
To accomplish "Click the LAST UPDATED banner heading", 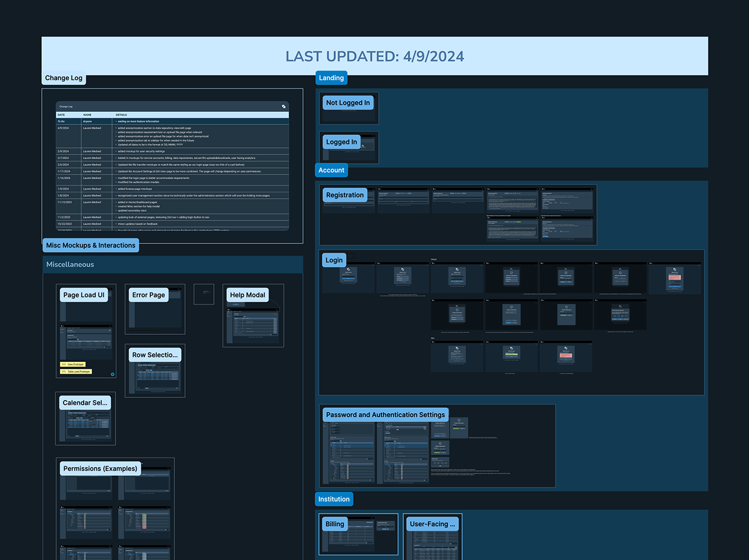I will 375,56.
